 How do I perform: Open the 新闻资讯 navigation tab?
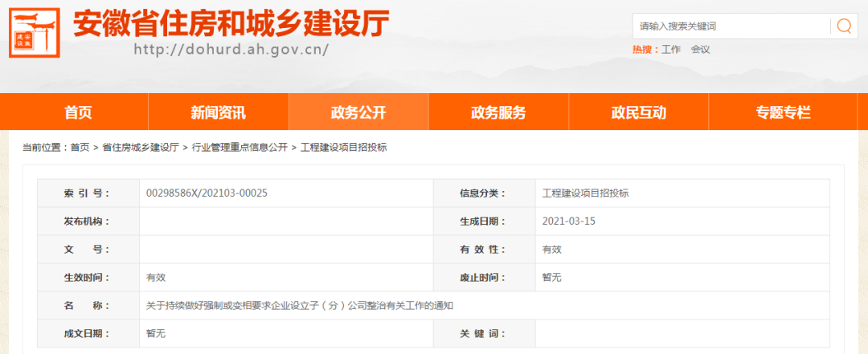(x=218, y=112)
